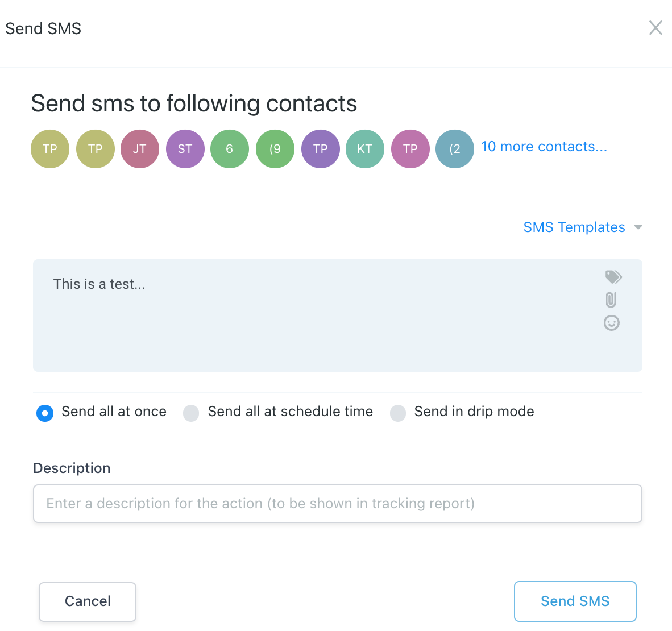Screen dimensions: 672x631
Task: Open the emoji picker smiley icon
Action: point(611,323)
